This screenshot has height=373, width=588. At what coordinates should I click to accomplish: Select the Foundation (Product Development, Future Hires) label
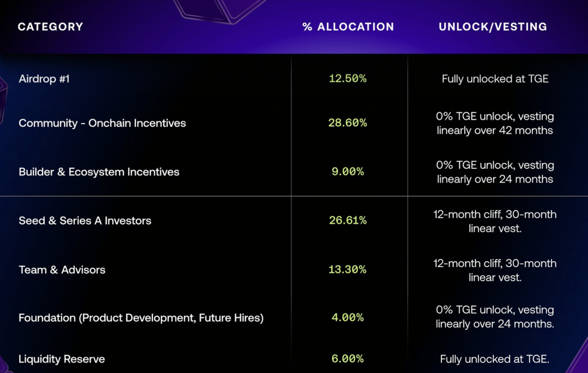[x=141, y=318]
